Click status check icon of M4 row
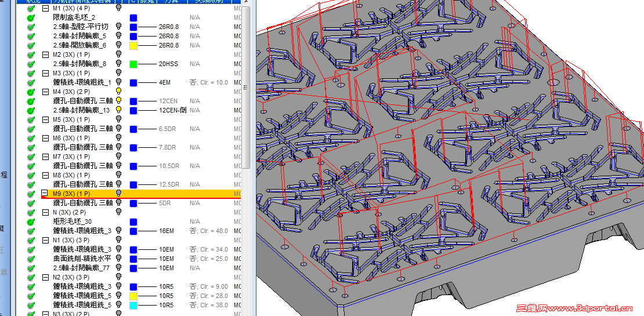The image size is (644, 316). tap(31, 92)
